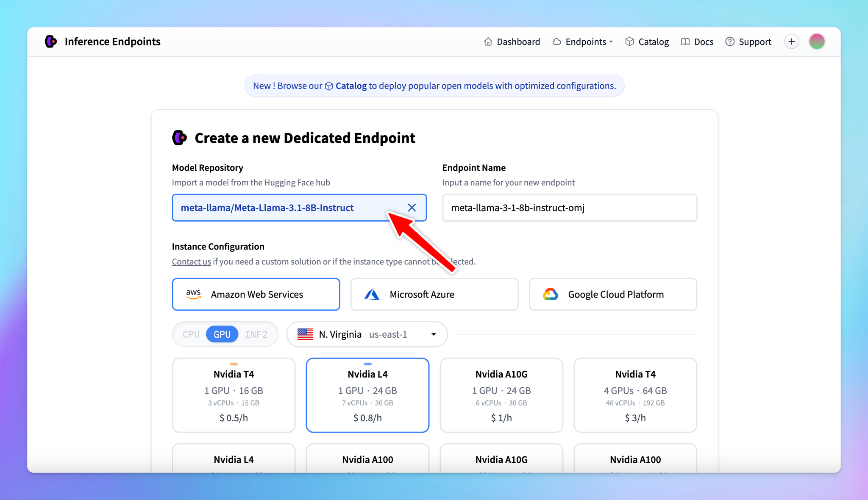Click the Endpoint Name input field
Viewport: 868px width, 500px height.
tap(570, 208)
